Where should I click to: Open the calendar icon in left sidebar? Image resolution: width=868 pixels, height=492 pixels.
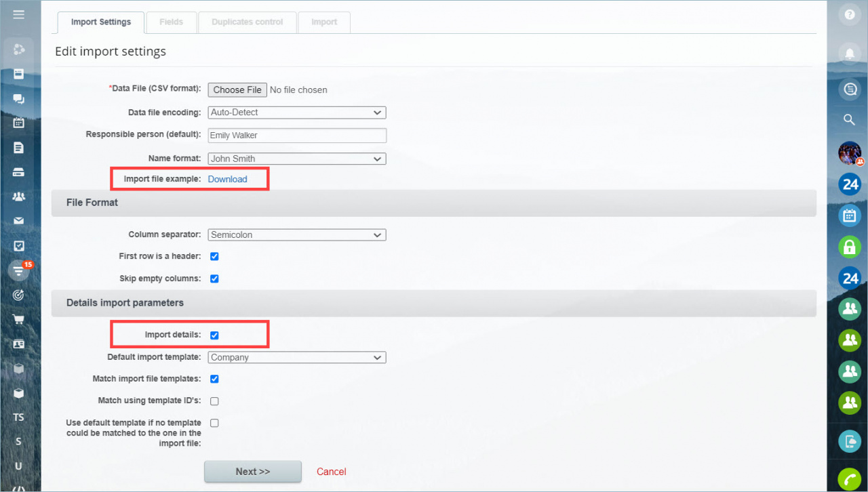19,123
